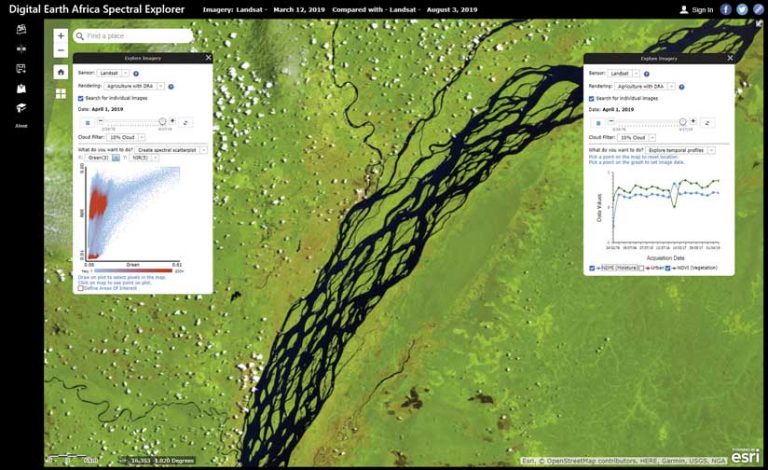Open Rendering dropdown in right panel
The image size is (768, 470).
point(645,86)
